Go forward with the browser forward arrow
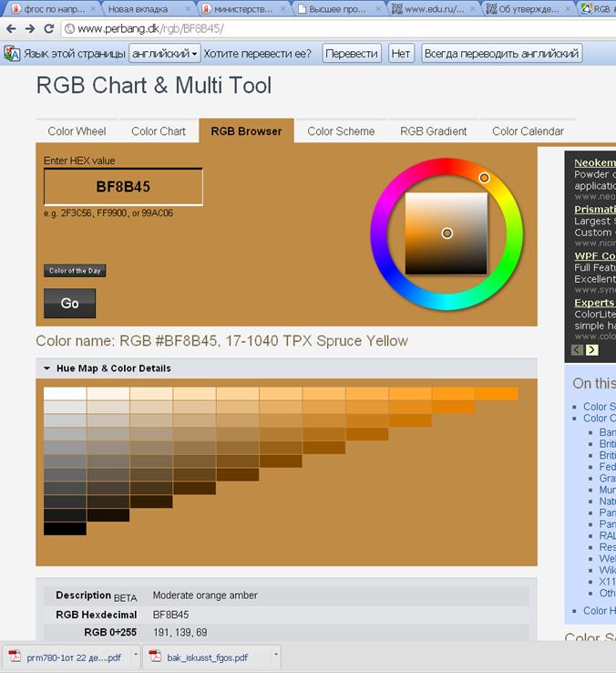Viewport: 616px width, 673px height. coord(29,29)
